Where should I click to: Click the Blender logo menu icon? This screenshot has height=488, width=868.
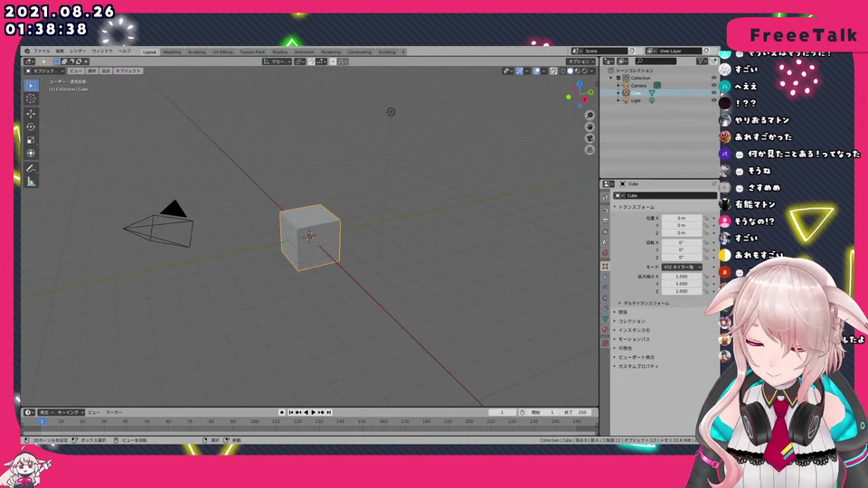pyautogui.click(x=26, y=51)
